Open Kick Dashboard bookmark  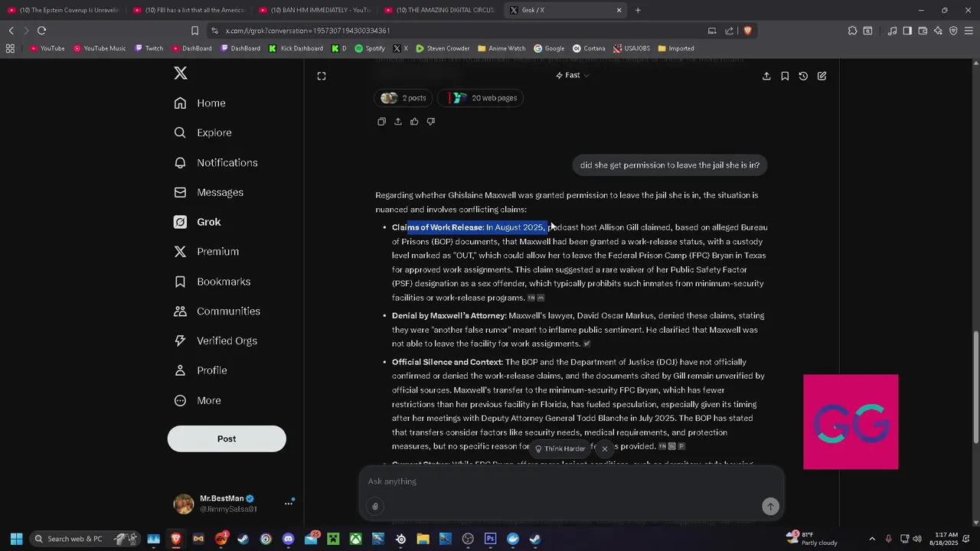click(296, 48)
